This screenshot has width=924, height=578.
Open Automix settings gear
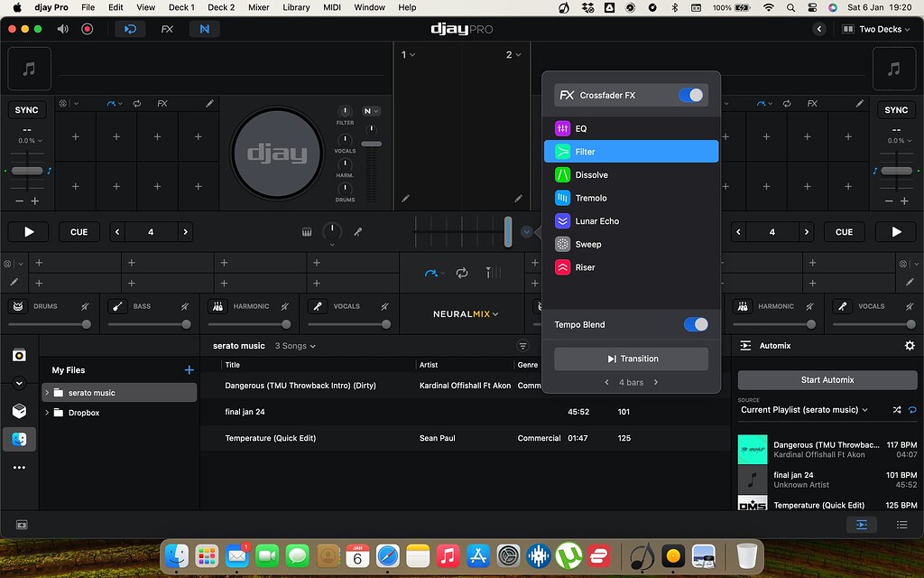coord(909,346)
